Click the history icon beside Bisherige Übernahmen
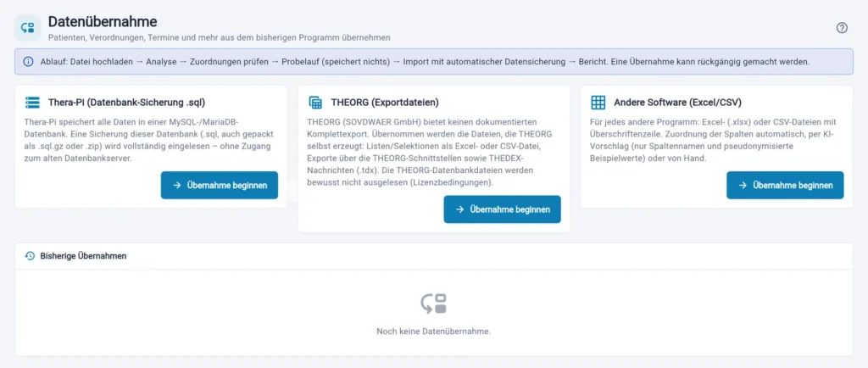 pos(30,256)
